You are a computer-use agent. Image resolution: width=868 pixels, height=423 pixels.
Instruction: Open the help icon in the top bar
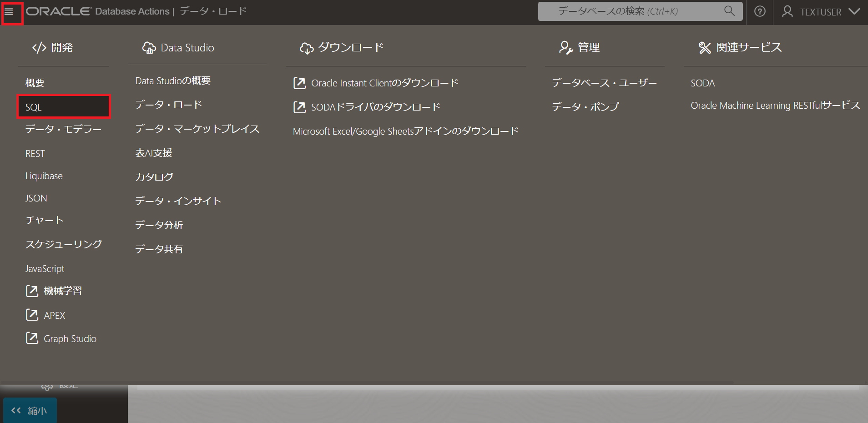coord(759,11)
